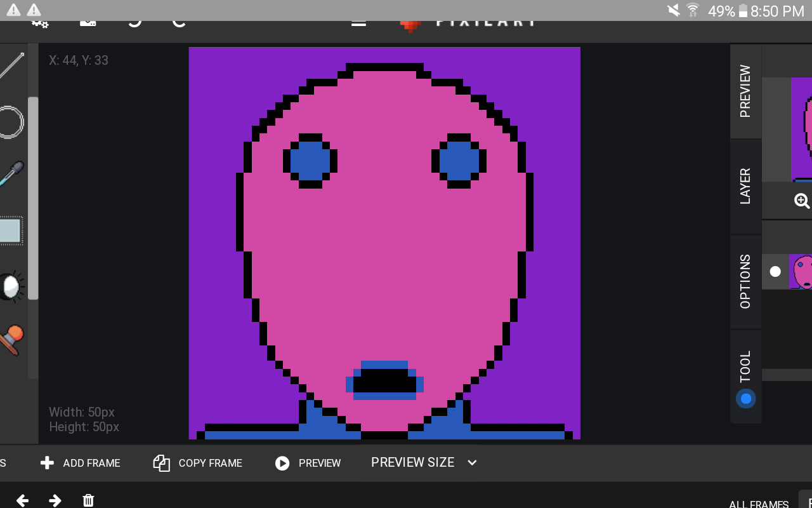The width and height of the screenshot is (812, 508).
Task: Choose the rectangular Selection tool
Action: pyautogui.click(x=11, y=231)
